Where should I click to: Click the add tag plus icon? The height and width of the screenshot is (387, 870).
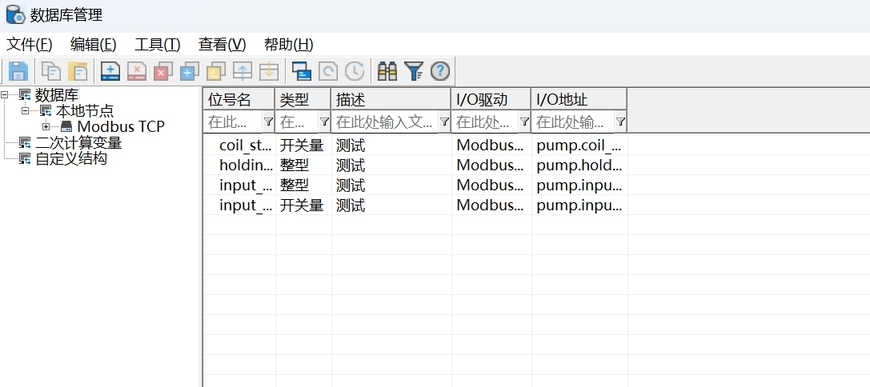coord(110,71)
